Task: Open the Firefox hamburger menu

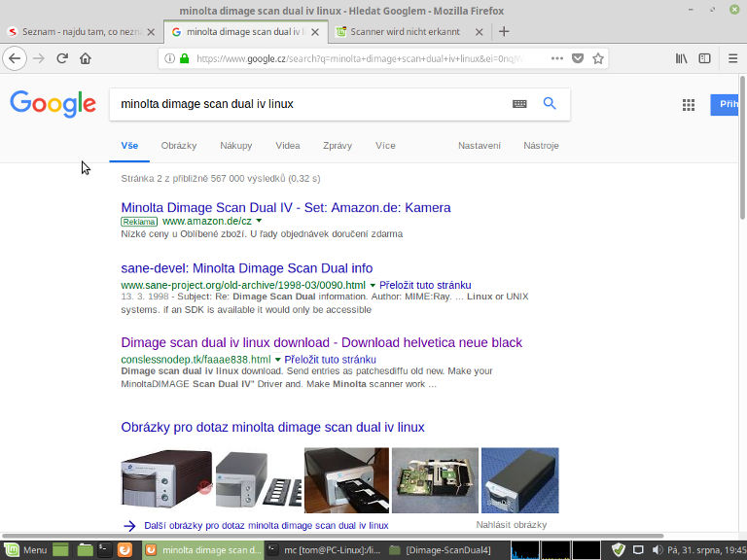Action: point(732,58)
